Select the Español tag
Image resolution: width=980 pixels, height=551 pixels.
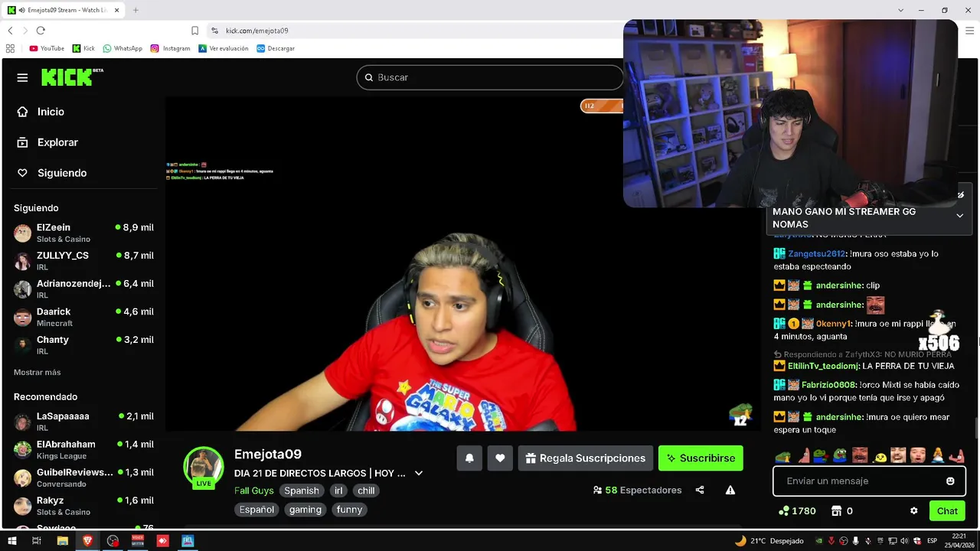(256, 510)
